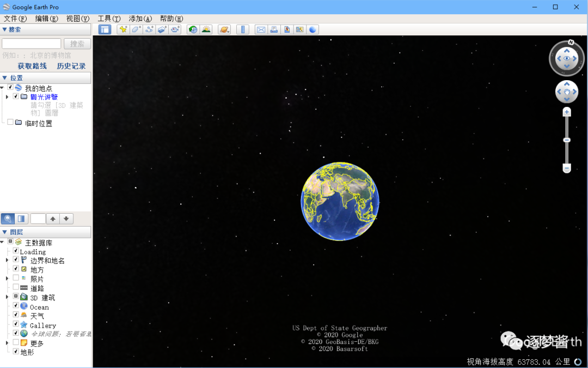
Task: Show historical imagery clock icon
Action: pos(193,29)
